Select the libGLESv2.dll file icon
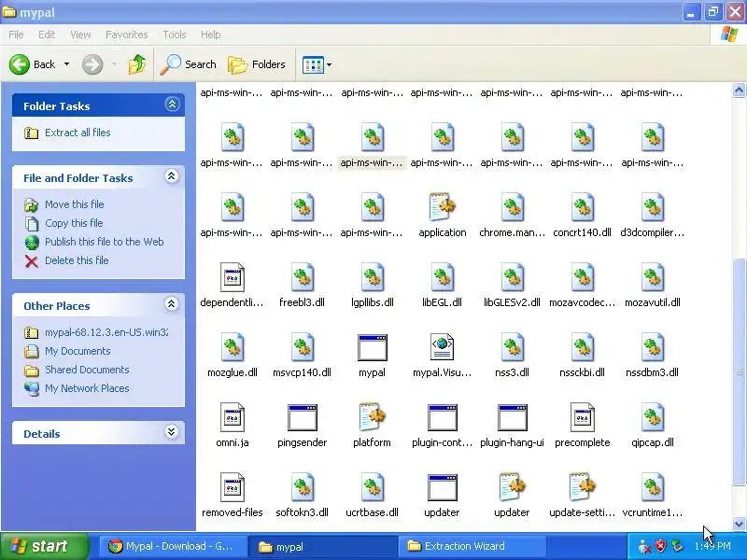The width and height of the screenshot is (747, 560). (512, 277)
